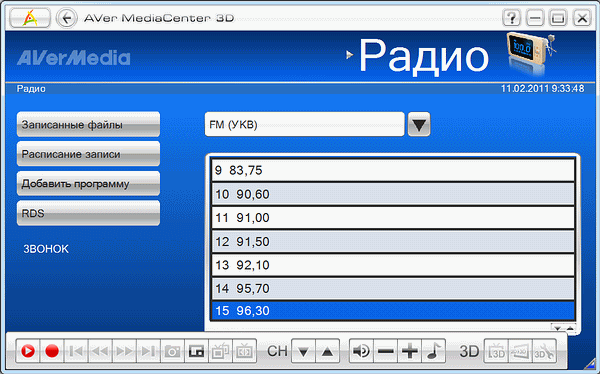Click Добавить программу button
The image size is (600, 374).
(x=88, y=184)
